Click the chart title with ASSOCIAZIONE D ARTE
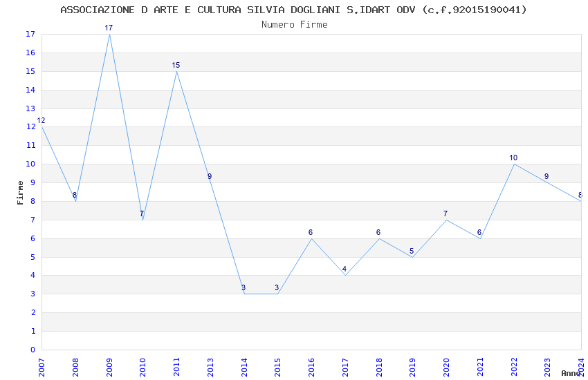The image size is (588, 380). coord(293,10)
